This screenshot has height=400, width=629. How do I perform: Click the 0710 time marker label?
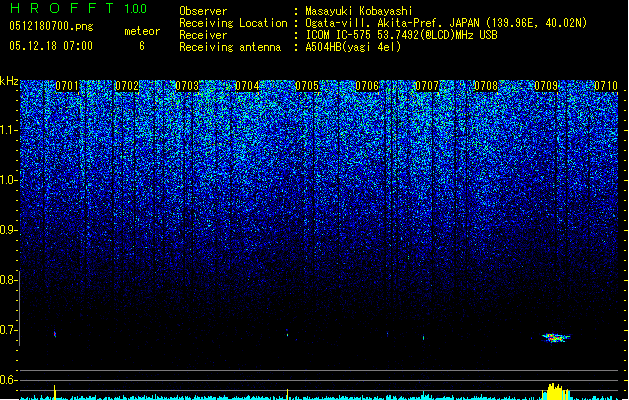pyautogui.click(x=606, y=86)
